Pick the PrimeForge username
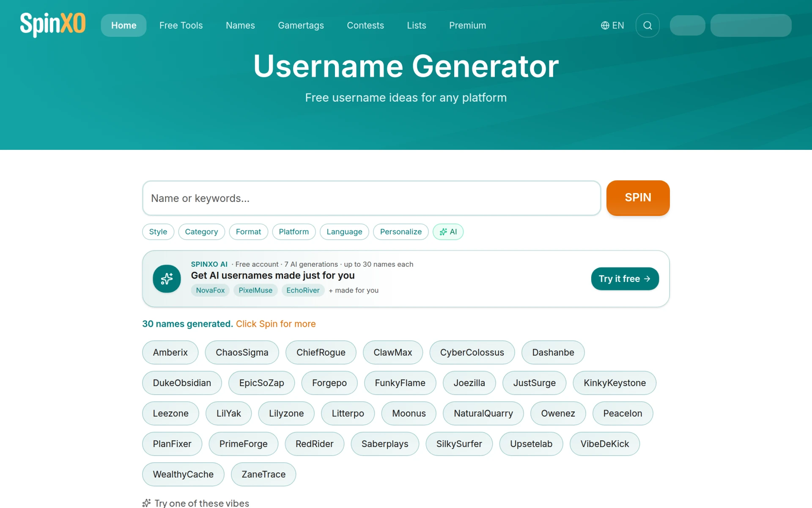Viewport: 812px width, 508px height. click(243, 444)
